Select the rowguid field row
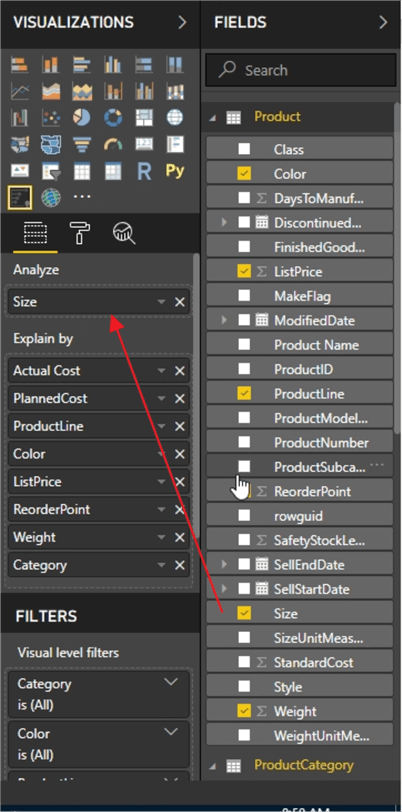This screenshot has height=812, width=402. (299, 516)
